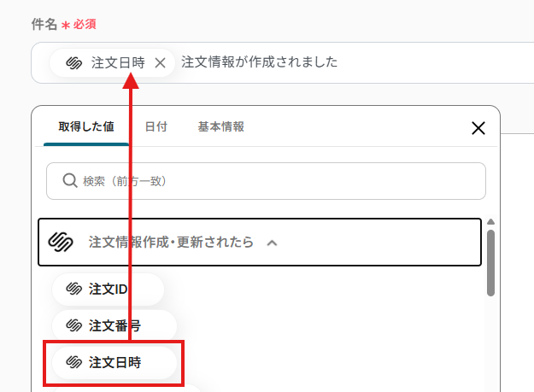Switch to the 基本情報 tab
Viewport: 534px width, 392px height.
[221, 126]
